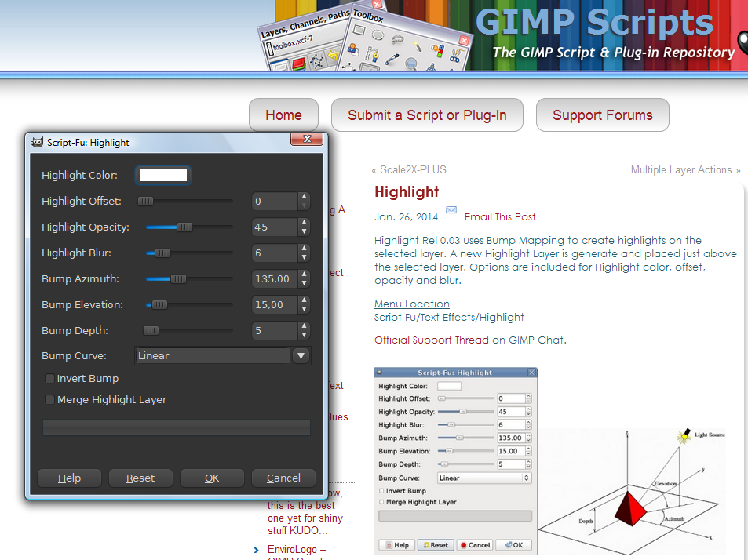
Task: Close the Script-Fu: Highlight dialog
Action: 307,139
